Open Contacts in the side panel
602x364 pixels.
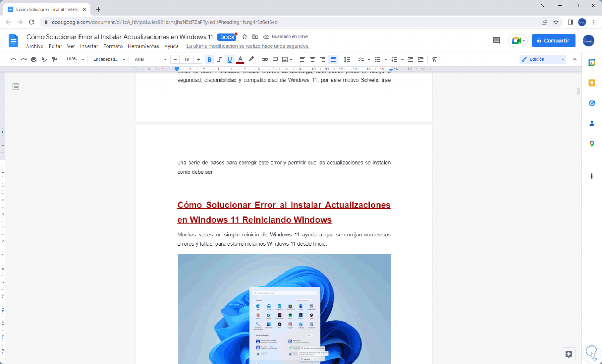click(592, 124)
